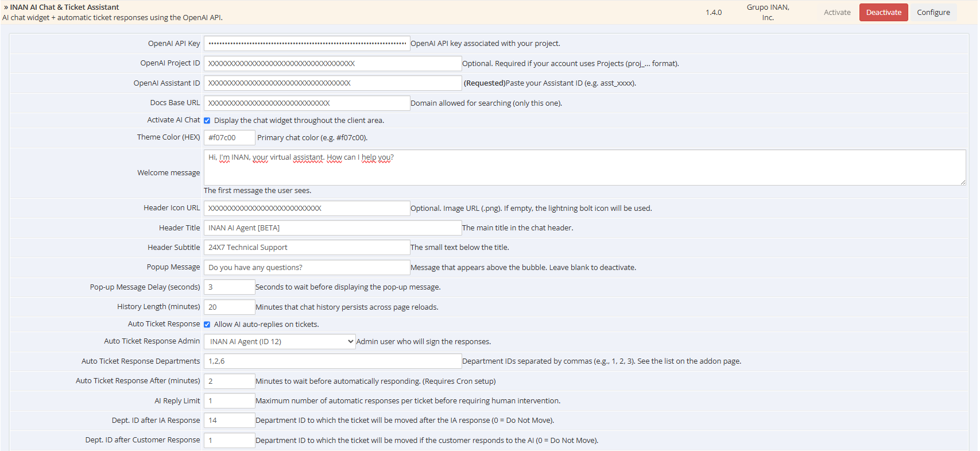980x451 pixels.
Task: Click the OpenAI API Key field
Action: (x=307, y=44)
